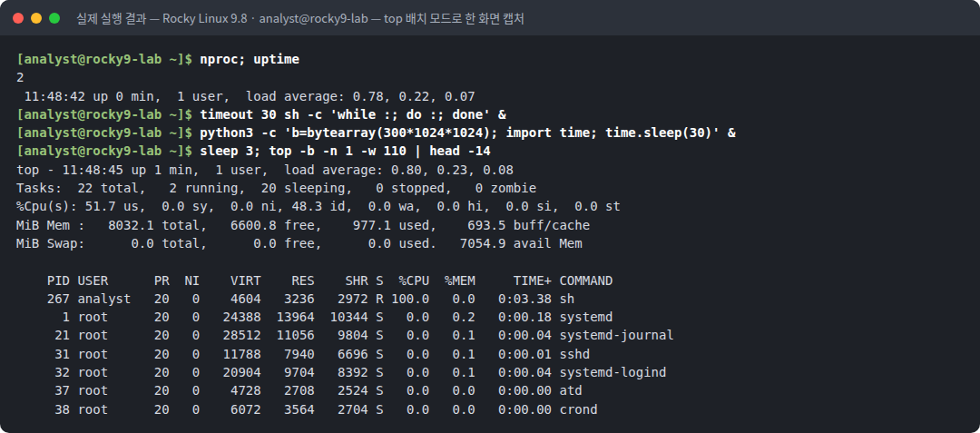The height and width of the screenshot is (433, 980).
Task: Click the 'systemd-journal' command name
Action: click(617, 336)
